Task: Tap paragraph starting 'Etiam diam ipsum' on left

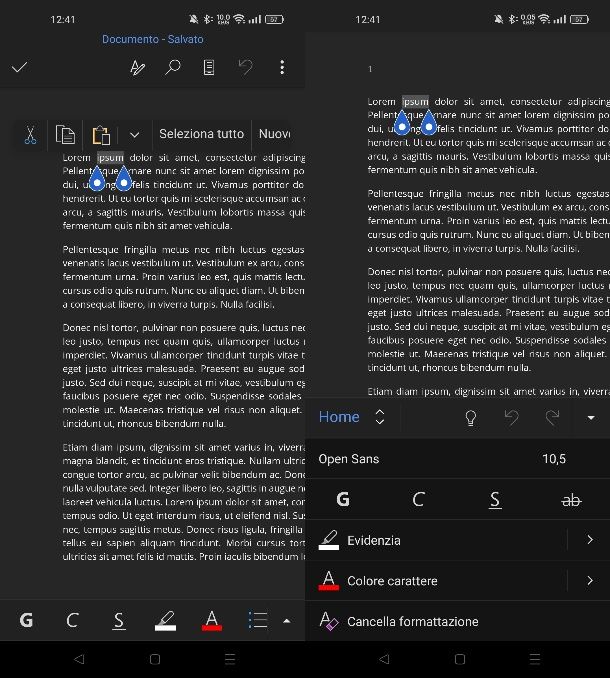Action: pyautogui.click(x=184, y=502)
